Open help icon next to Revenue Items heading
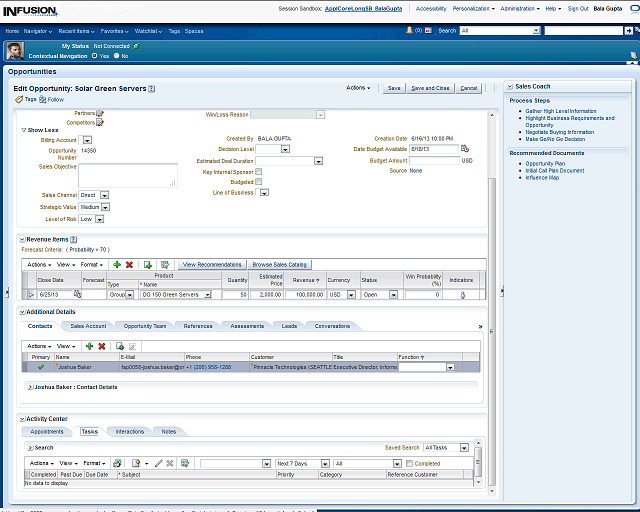This screenshot has width=640, height=512. 74,239
